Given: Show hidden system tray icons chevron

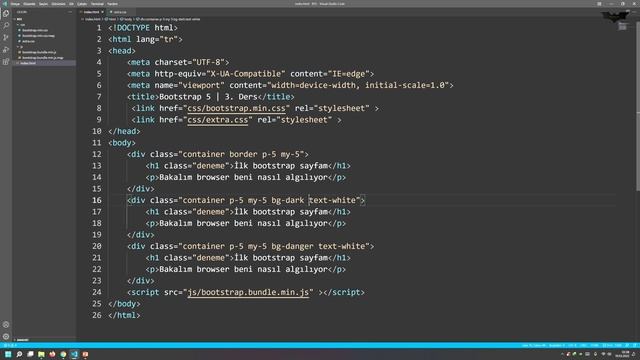Looking at the screenshot, I should coord(562,354).
